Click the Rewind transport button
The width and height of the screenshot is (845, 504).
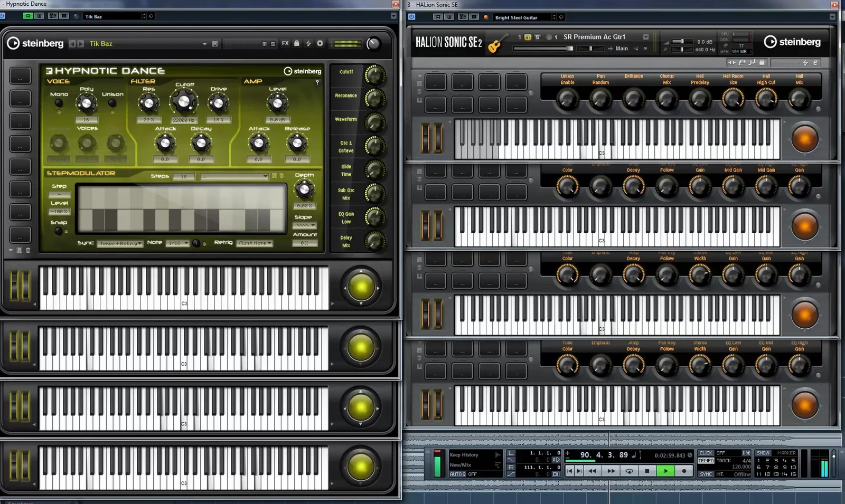592,471
